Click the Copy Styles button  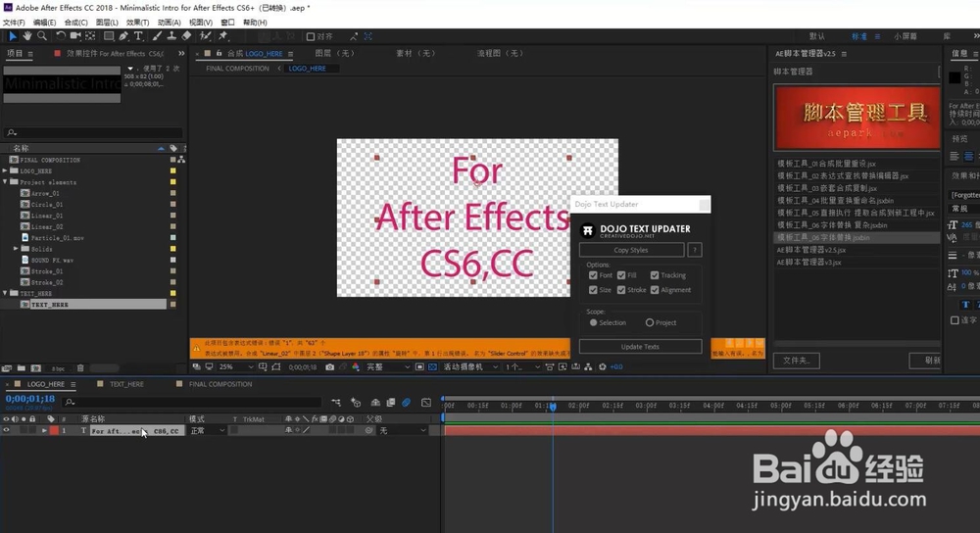[x=631, y=250]
